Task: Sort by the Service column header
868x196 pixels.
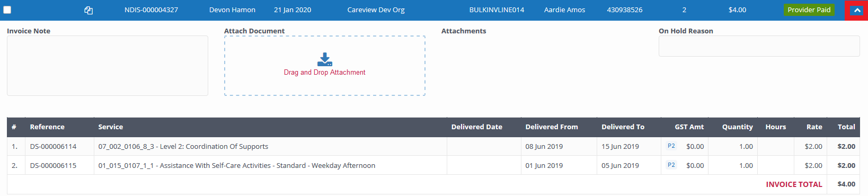Action: (111, 127)
